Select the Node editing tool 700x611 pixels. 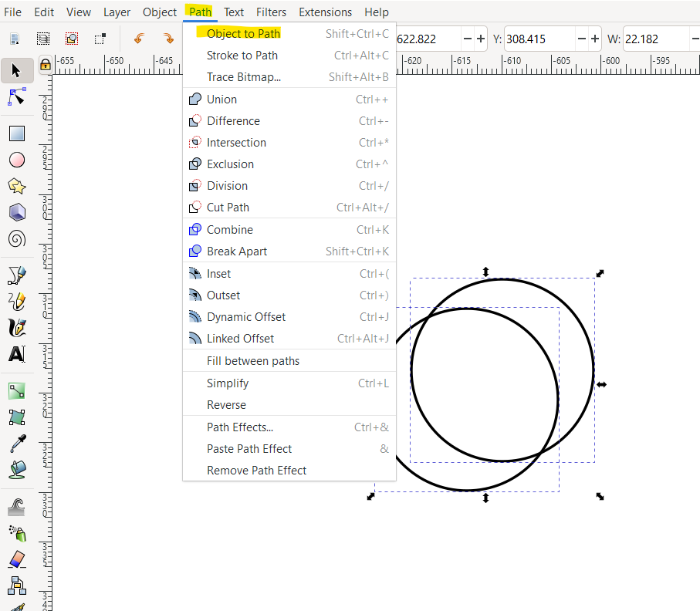(17, 96)
